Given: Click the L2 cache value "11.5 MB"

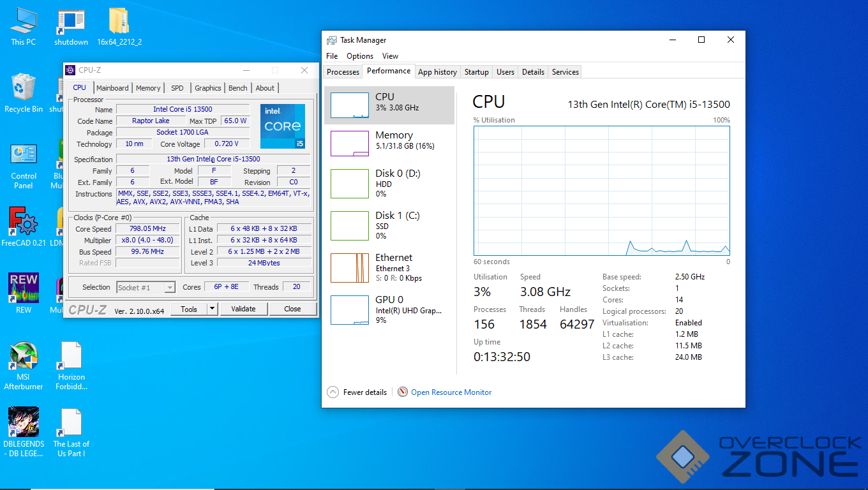Looking at the screenshot, I should [x=689, y=346].
